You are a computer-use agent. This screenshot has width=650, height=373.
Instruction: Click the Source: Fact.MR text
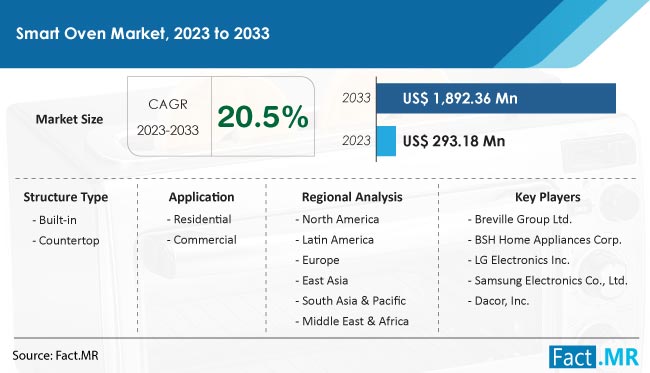(55, 356)
